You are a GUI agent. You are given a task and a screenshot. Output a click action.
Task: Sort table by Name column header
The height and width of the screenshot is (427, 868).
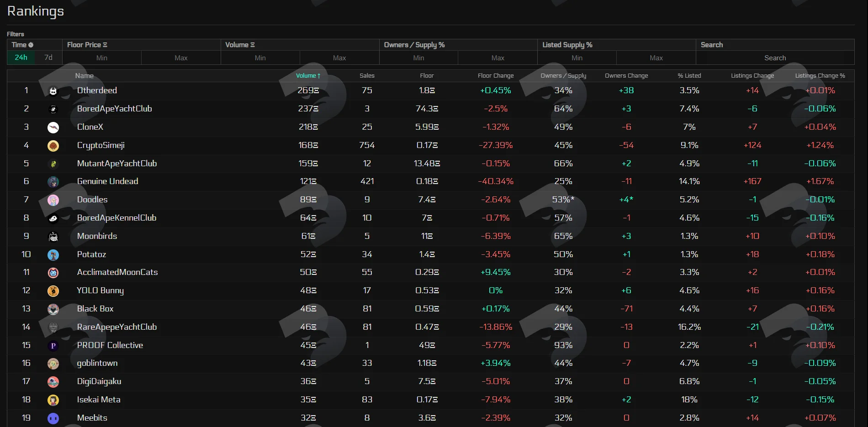85,76
